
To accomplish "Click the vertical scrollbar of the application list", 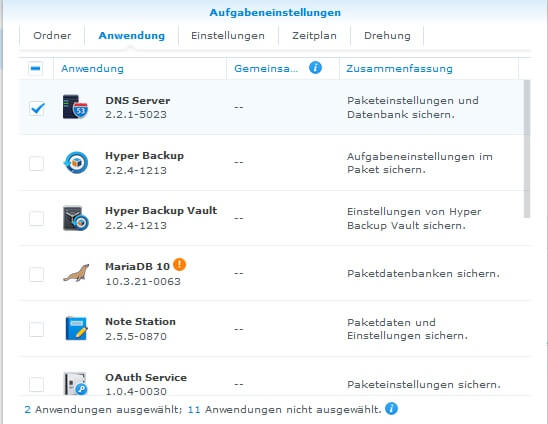I will pyautogui.click(x=527, y=149).
